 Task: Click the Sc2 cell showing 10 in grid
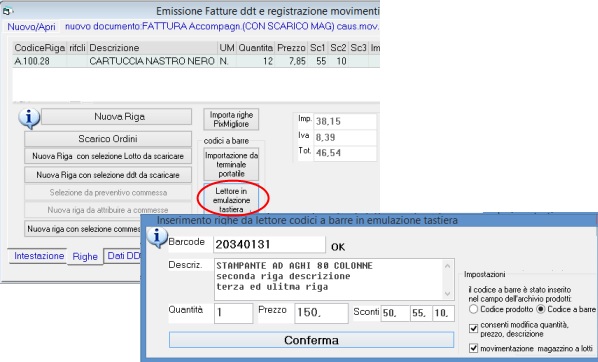point(338,61)
